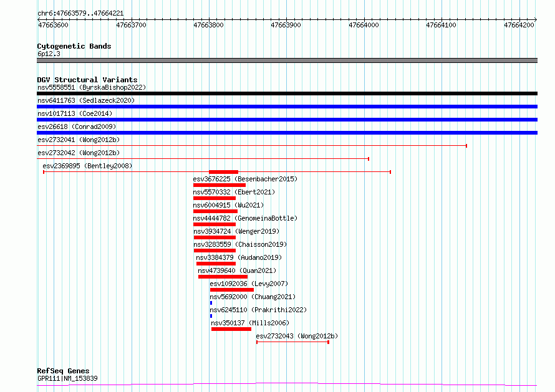The image size is (555, 392).
Task: Click the nsv5558551 (ByrskaBishop2022) variant label
Action: pyautogui.click(x=91, y=88)
